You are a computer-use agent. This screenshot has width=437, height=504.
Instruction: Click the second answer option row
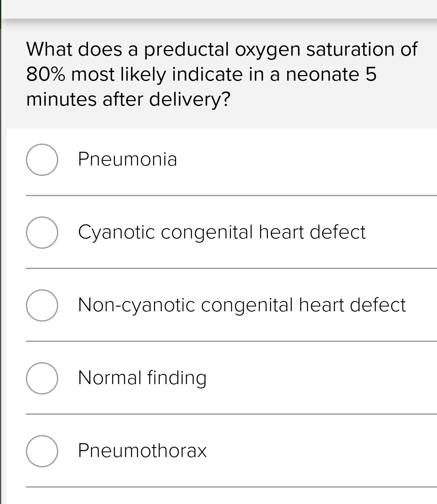216,232
